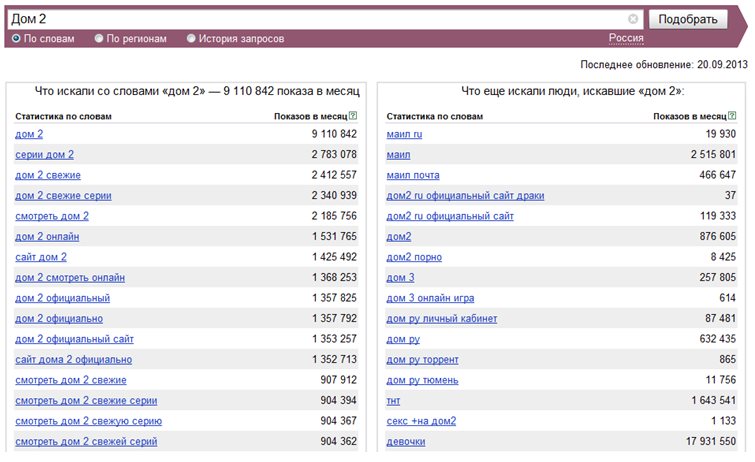This screenshot has height=462, width=755.
Task: Select the "По словам" radio button
Action: [x=16, y=38]
